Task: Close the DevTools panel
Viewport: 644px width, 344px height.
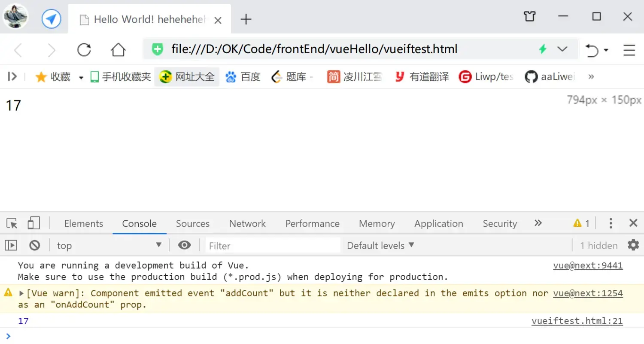Action: pyautogui.click(x=633, y=223)
